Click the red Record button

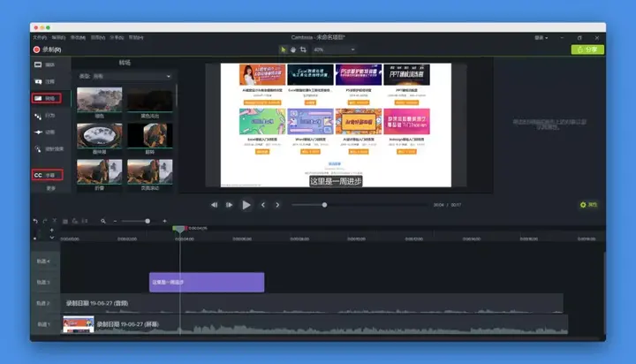(47, 49)
